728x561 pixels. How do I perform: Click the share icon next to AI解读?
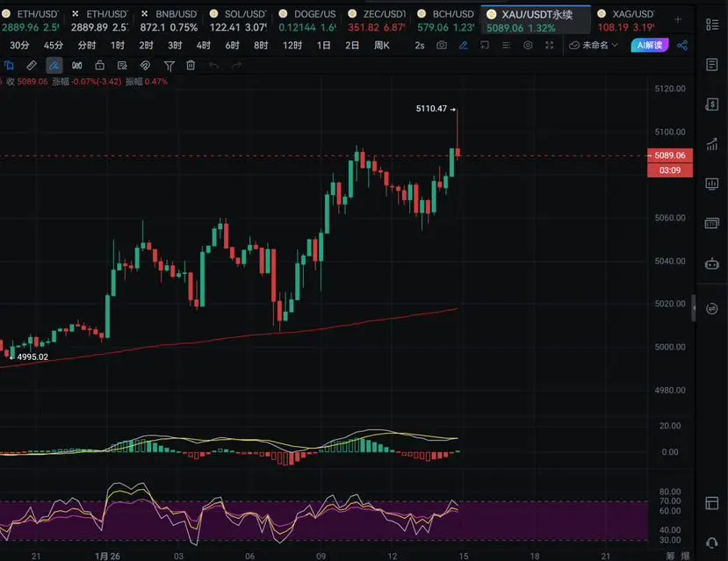682,45
